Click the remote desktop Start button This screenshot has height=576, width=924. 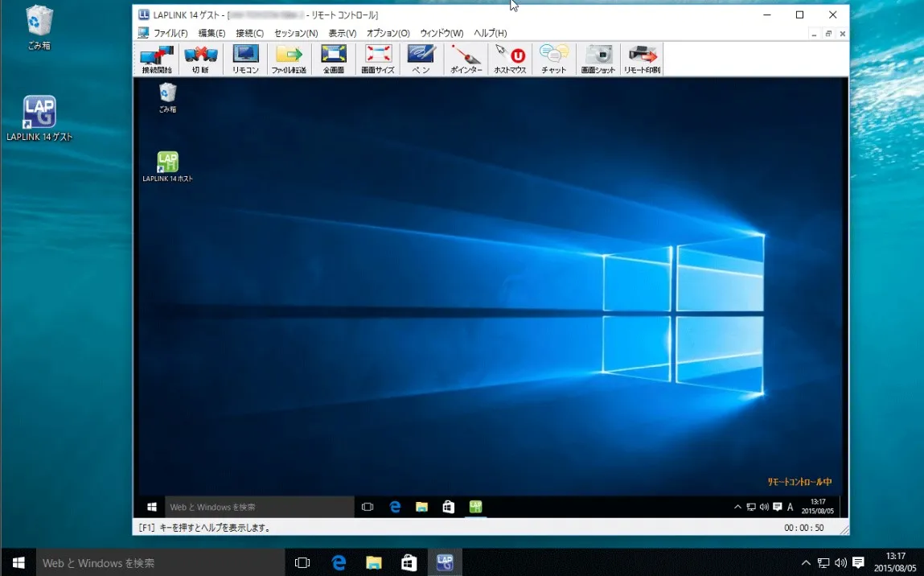[x=151, y=507]
